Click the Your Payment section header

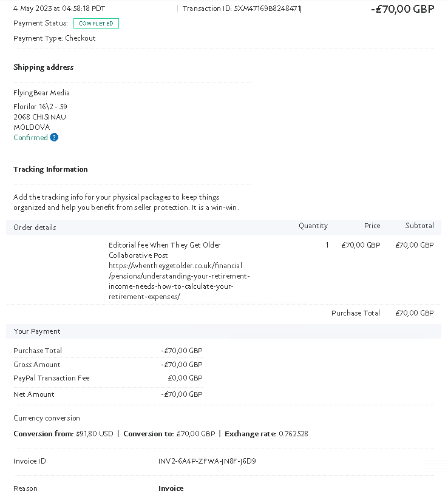pyautogui.click(x=223, y=331)
